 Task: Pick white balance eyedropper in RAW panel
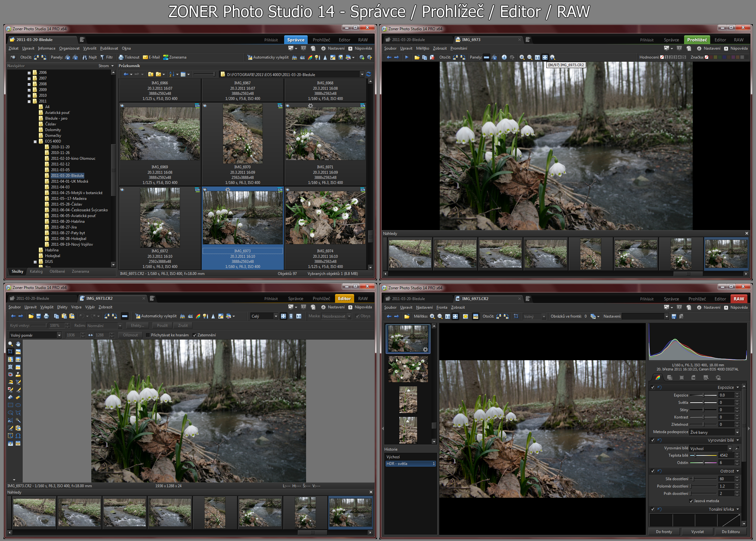pos(737,448)
